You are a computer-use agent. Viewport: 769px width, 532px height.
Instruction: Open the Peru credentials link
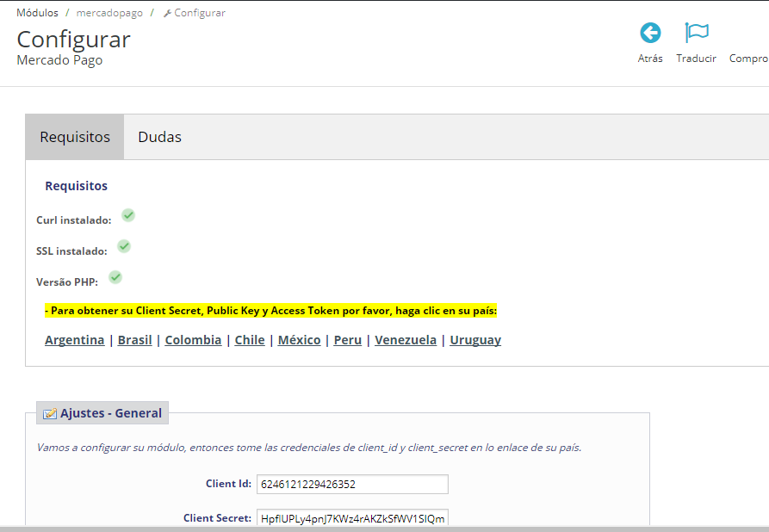tap(348, 340)
